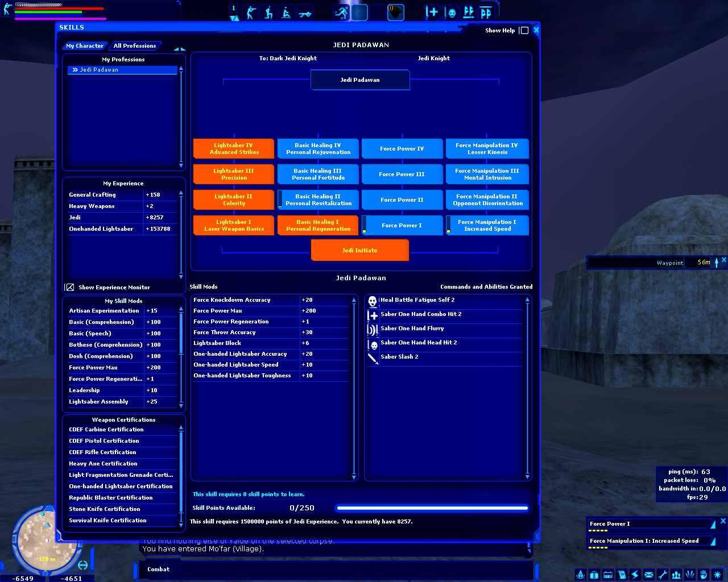Viewport: 728px width, 582px height.
Task: Select Basic Healing II Personal Revitalization skill
Action: (318, 200)
